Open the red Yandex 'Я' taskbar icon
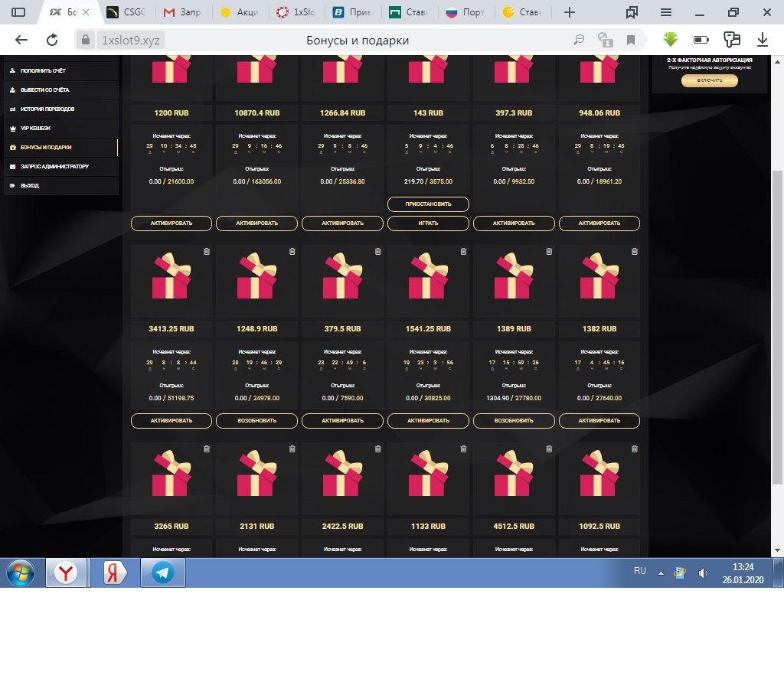784x698 pixels. tap(113, 572)
